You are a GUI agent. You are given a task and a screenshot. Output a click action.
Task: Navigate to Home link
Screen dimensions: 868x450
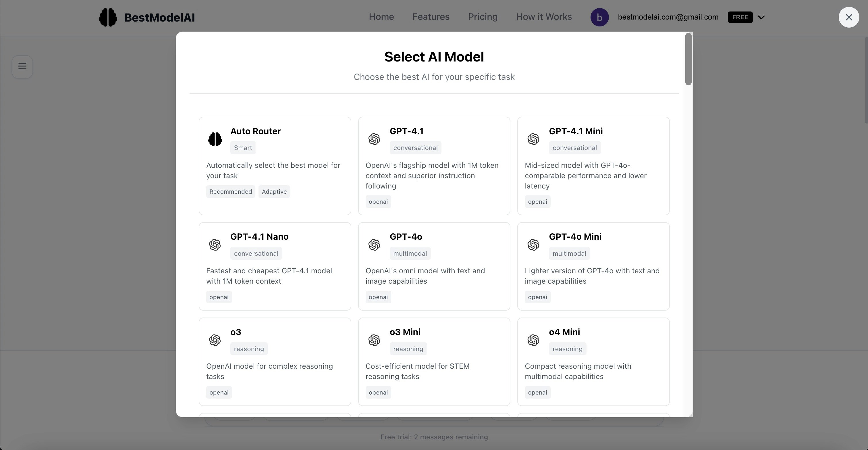pyautogui.click(x=381, y=17)
